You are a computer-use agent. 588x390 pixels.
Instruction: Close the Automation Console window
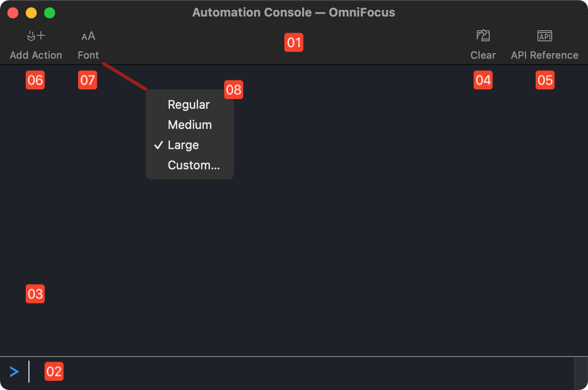[13, 13]
